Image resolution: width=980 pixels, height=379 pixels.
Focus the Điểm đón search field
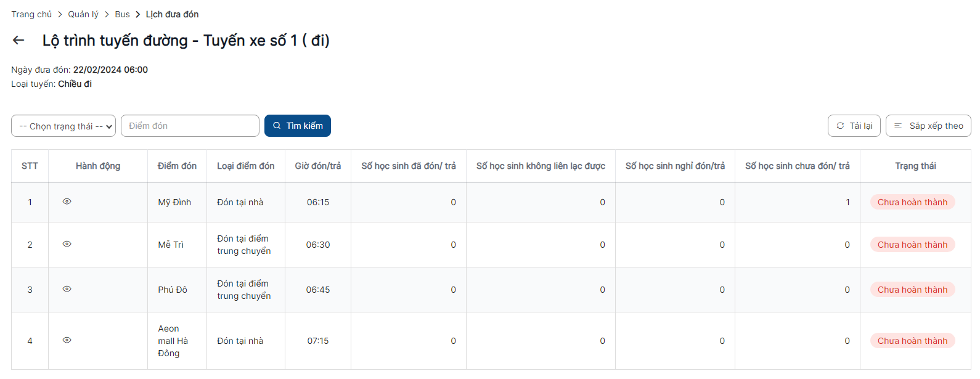pyautogui.click(x=190, y=126)
